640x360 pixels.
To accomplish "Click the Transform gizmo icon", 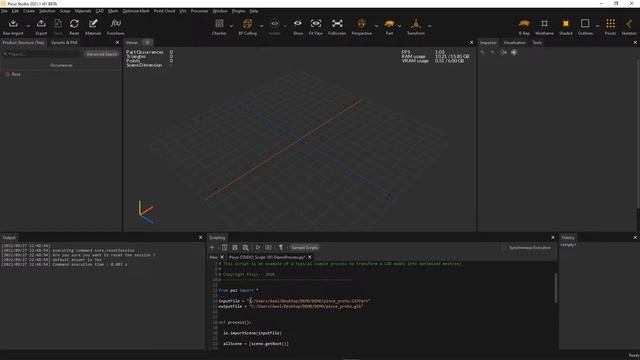I will (x=416, y=24).
